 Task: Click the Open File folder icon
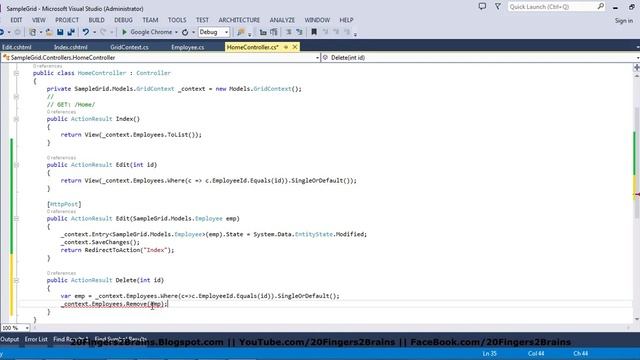click(49, 32)
